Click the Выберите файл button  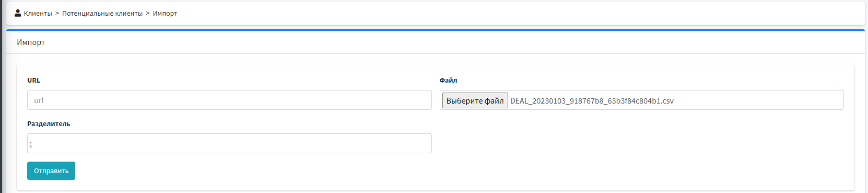click(475, 100)
